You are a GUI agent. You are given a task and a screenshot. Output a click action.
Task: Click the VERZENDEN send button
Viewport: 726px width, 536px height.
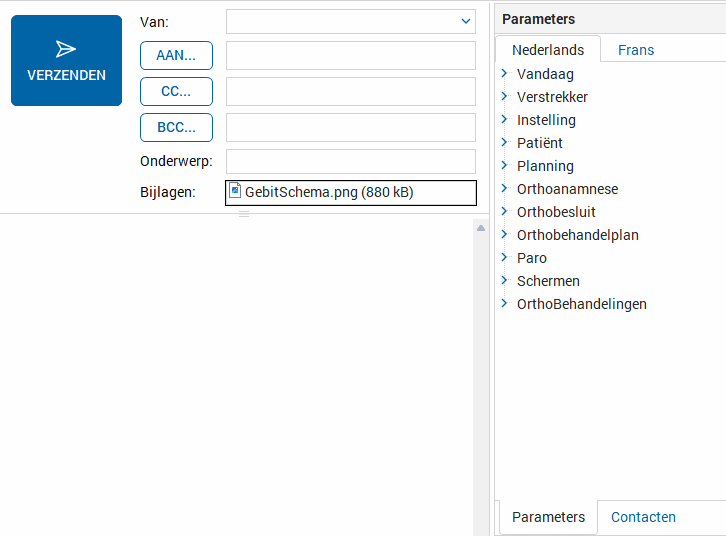pos(66,61)
